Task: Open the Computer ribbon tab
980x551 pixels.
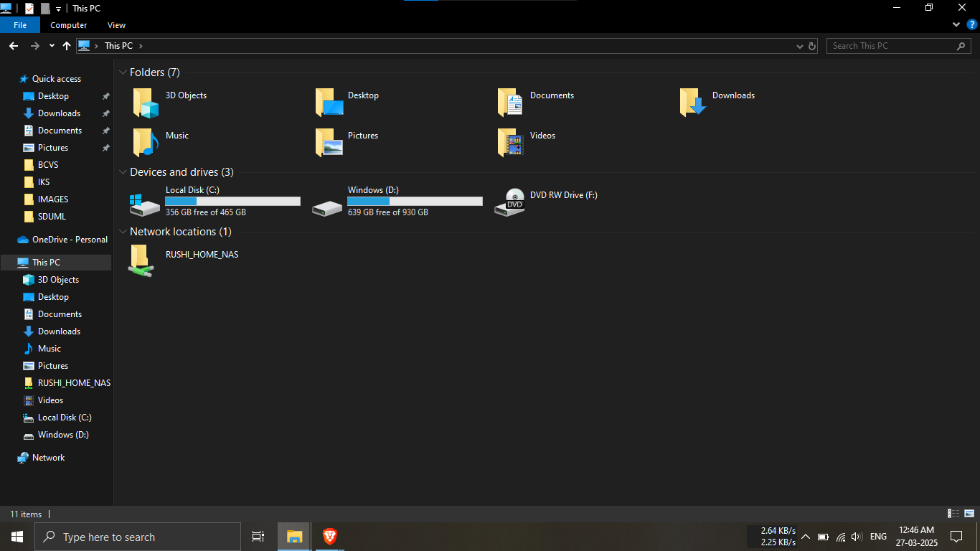Action: 69,25
